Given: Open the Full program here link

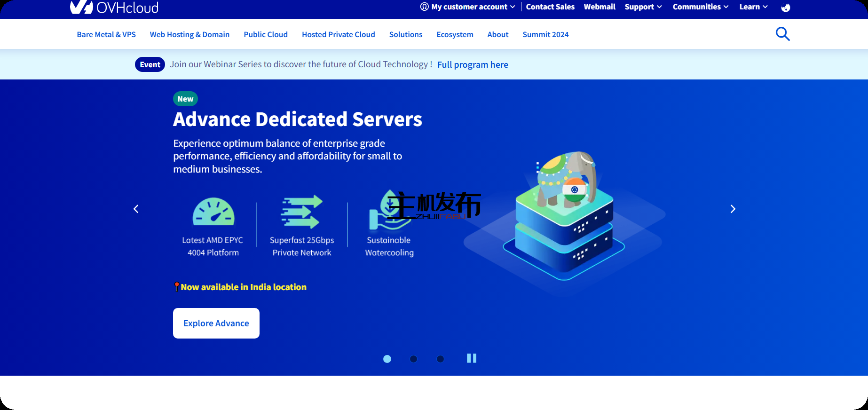Looking at the screenshot, I should tap(473, 65).
